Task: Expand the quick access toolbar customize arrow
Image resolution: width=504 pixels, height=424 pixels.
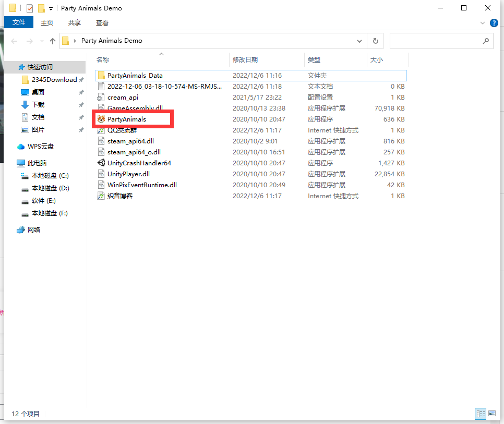Action: click(50, 8)
